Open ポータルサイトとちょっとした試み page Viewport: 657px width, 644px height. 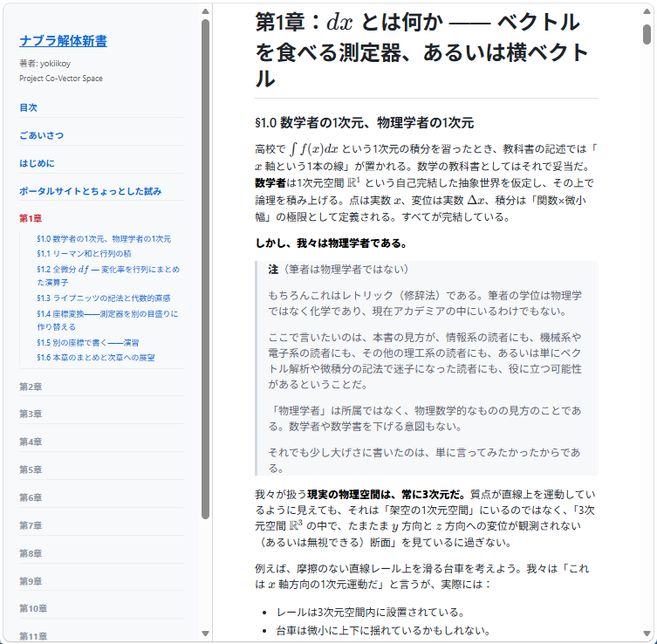pyautogui.click(x=91, y=191)
